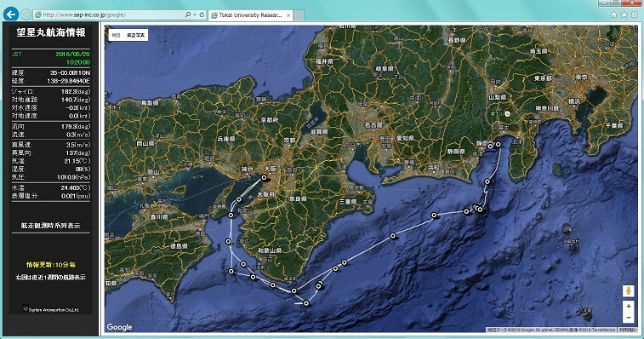Click the course value 140.7(deg)
This screenshot has height=339, width=644.
pos(75,100)
